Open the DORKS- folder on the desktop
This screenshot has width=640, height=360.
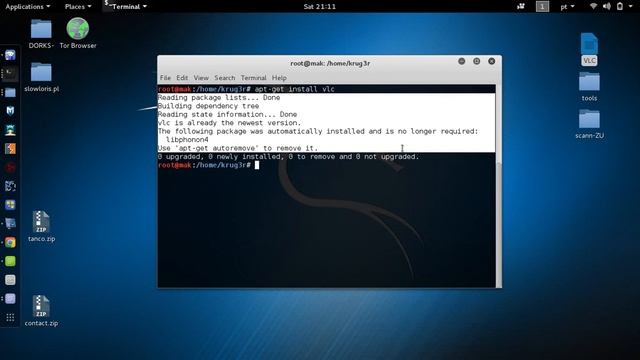(x=41, y=34)
